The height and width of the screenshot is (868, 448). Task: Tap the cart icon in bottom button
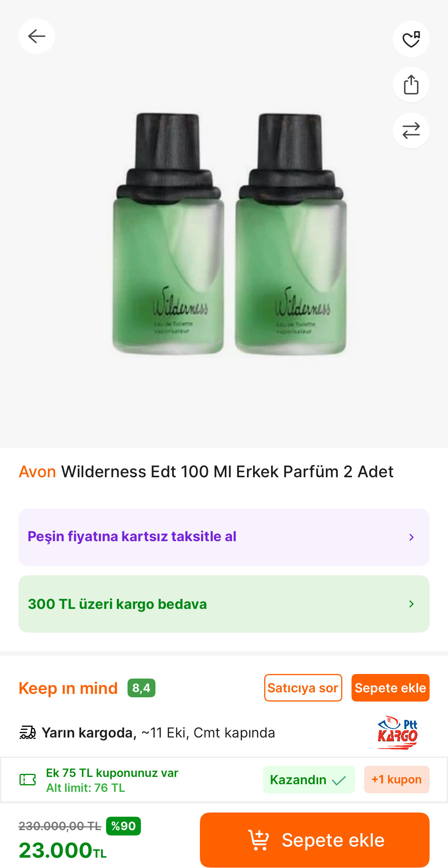pos(259,840)
